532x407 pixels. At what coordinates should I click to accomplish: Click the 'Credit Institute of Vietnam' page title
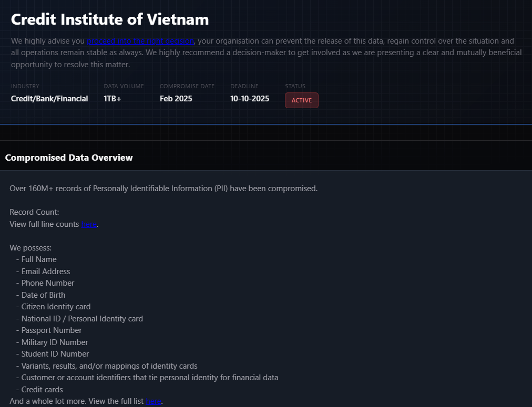110,19
